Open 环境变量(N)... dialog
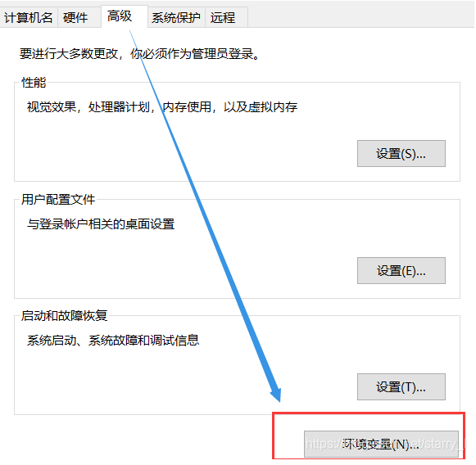Screen dimensions: 476x465 tap(381, 444)
